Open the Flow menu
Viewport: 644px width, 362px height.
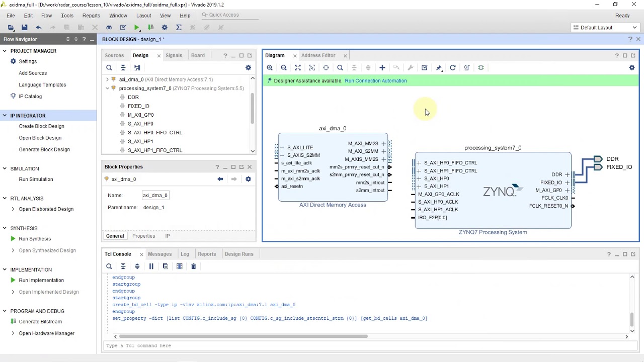point(46,16)
